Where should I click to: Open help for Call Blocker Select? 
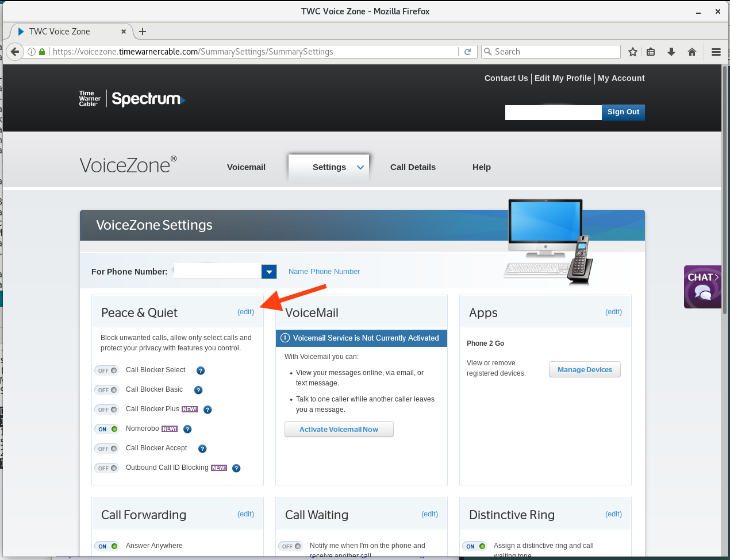(201, 370)
